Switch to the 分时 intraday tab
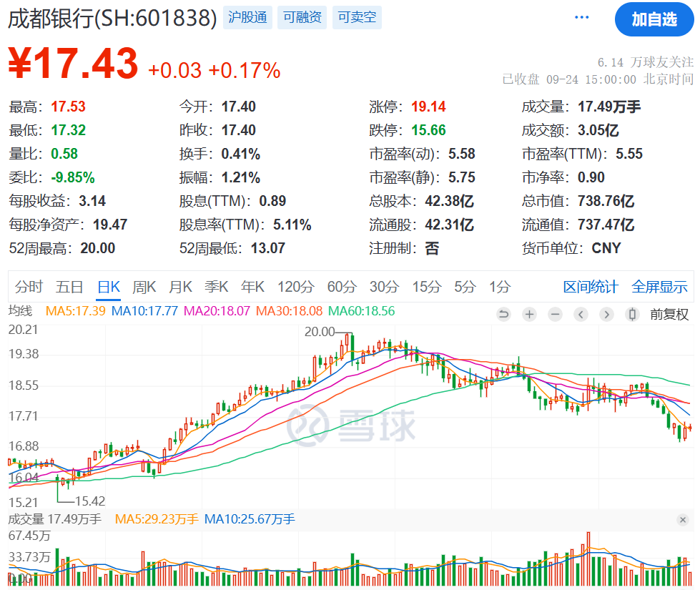The image size is (700, 590). 29,287
